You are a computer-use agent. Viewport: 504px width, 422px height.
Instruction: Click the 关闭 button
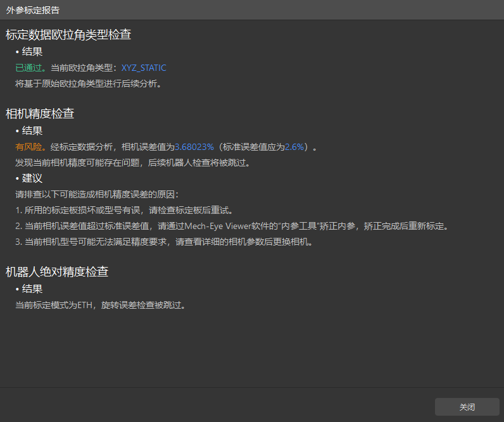(x=467, y=407)
